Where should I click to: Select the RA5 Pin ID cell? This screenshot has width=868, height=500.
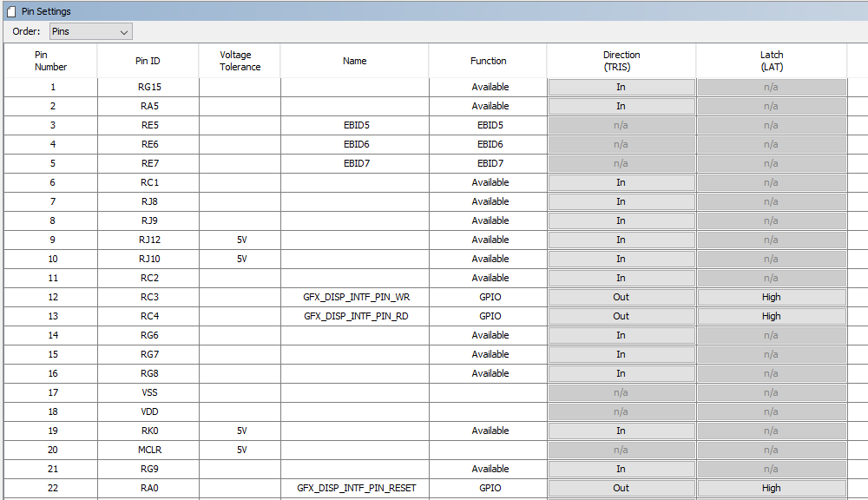coord(149,106)
